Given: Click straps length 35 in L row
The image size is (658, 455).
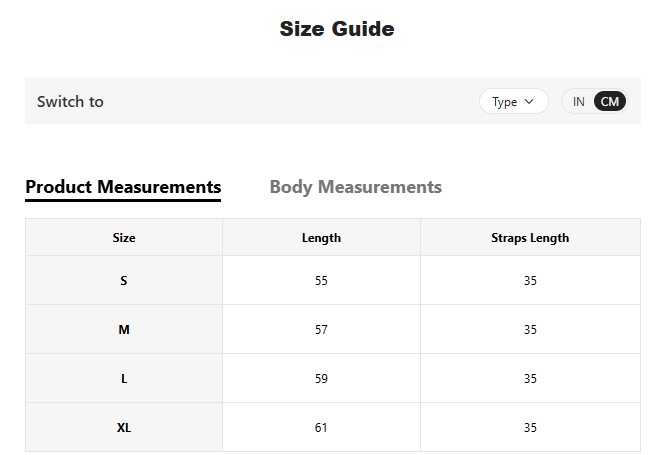Looking at the screenshot, I should click(530, 379).
